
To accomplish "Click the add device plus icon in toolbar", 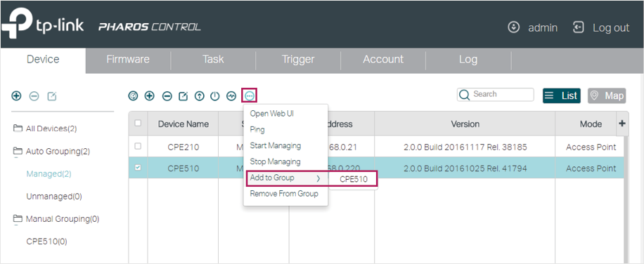I will point(150,96).
